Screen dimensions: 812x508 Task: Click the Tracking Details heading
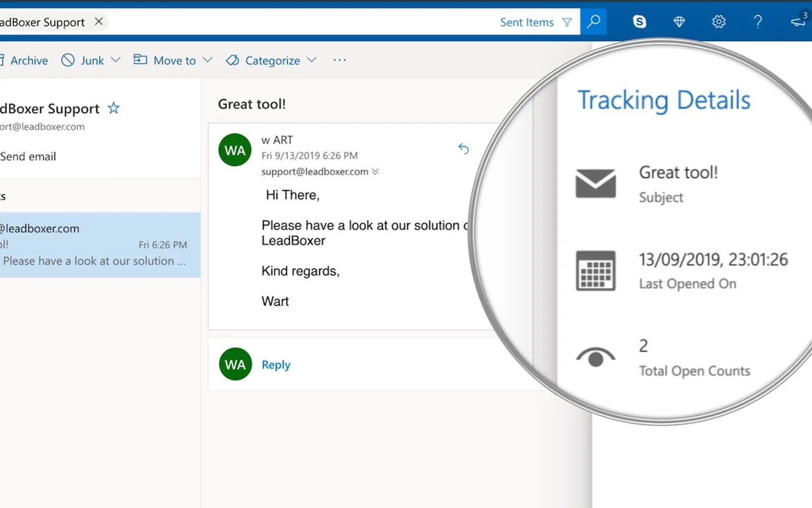pos(664,100)
